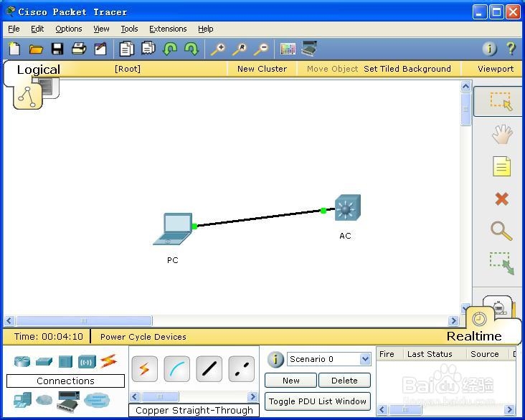The image size is (525, 420).
Task: Choose the Resize Shape tool
Action: click(501, 263)
